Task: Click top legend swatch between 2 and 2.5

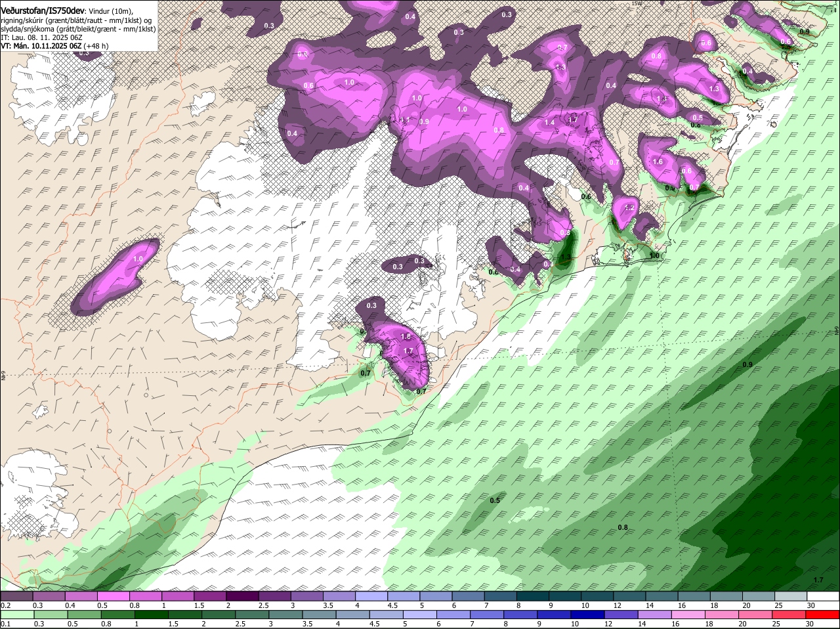Action: pos(242,596)
